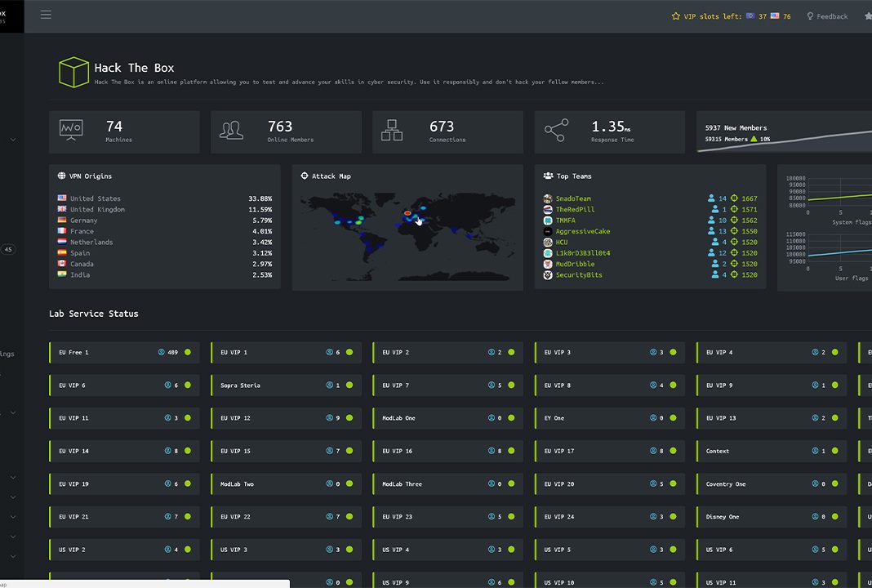Open the hamburger menu in the top bar

[x=46, y=15]
